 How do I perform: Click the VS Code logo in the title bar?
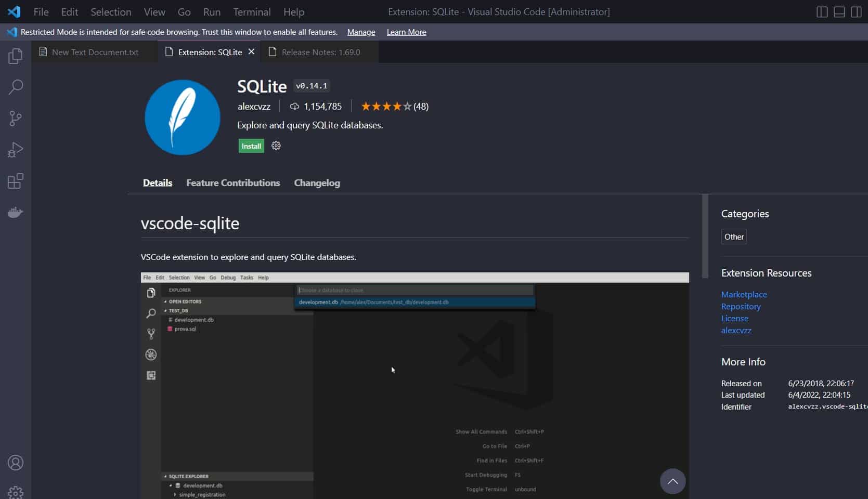pos(14,11)
